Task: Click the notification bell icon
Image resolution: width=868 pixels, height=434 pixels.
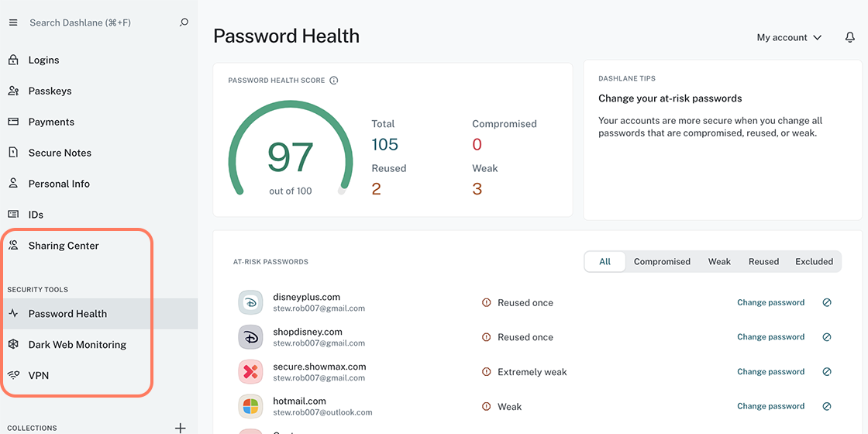Action: (849, 37)
